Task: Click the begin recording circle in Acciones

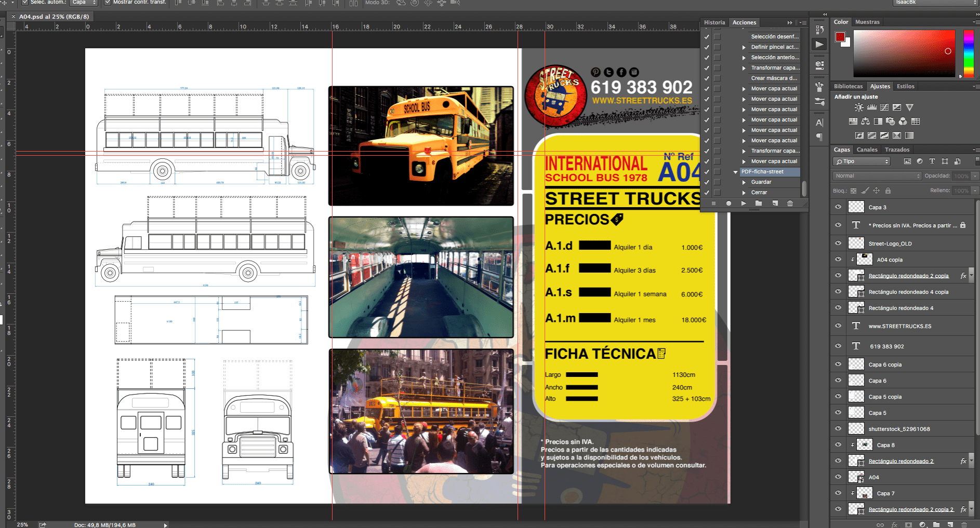Action: click(x=729, y=204)
